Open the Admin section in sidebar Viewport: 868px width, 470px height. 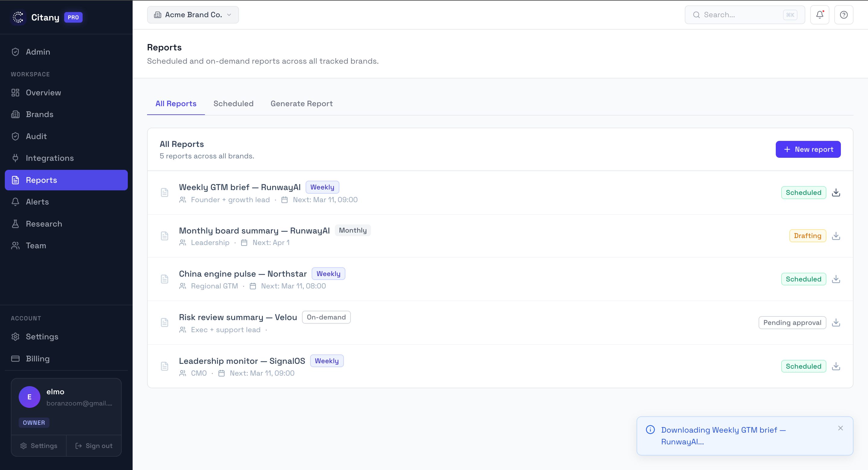38,52
